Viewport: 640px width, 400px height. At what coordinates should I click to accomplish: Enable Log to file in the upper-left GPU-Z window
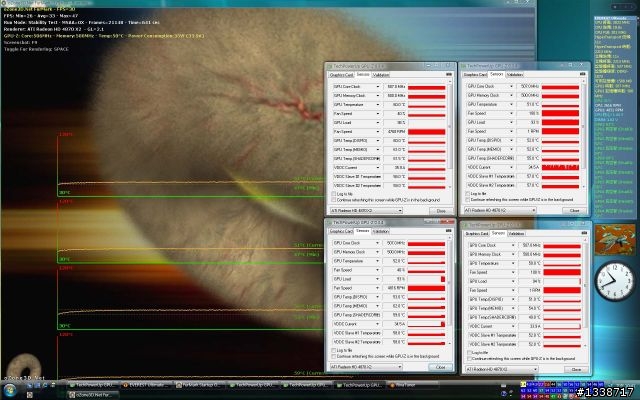[x=334, y=194]
